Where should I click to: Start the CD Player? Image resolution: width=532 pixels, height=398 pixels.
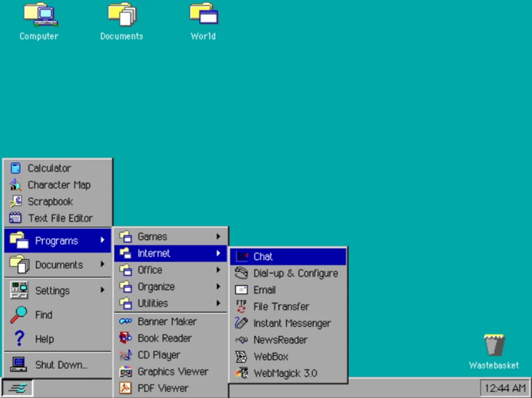[x=158, y=355]
